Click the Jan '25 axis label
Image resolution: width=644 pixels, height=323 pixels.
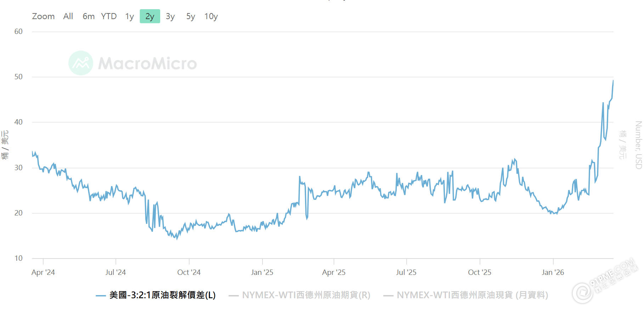click(x=262, y=272)
